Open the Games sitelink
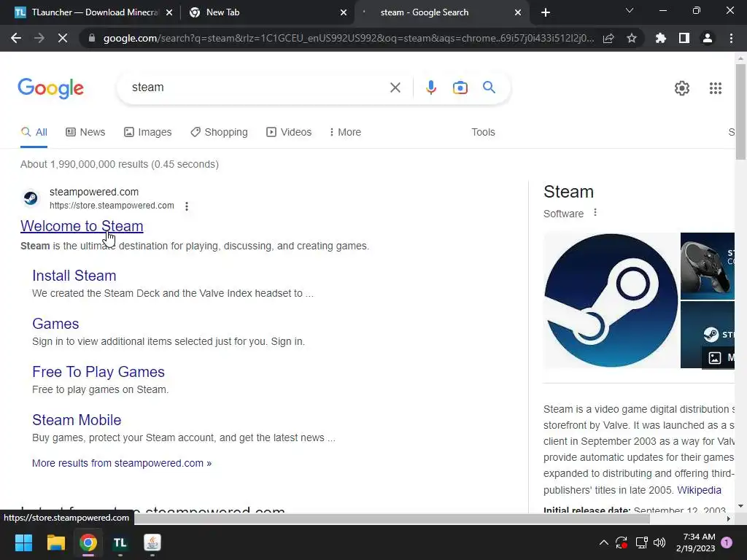Screen dimensions: 747x560 point(55,323)
